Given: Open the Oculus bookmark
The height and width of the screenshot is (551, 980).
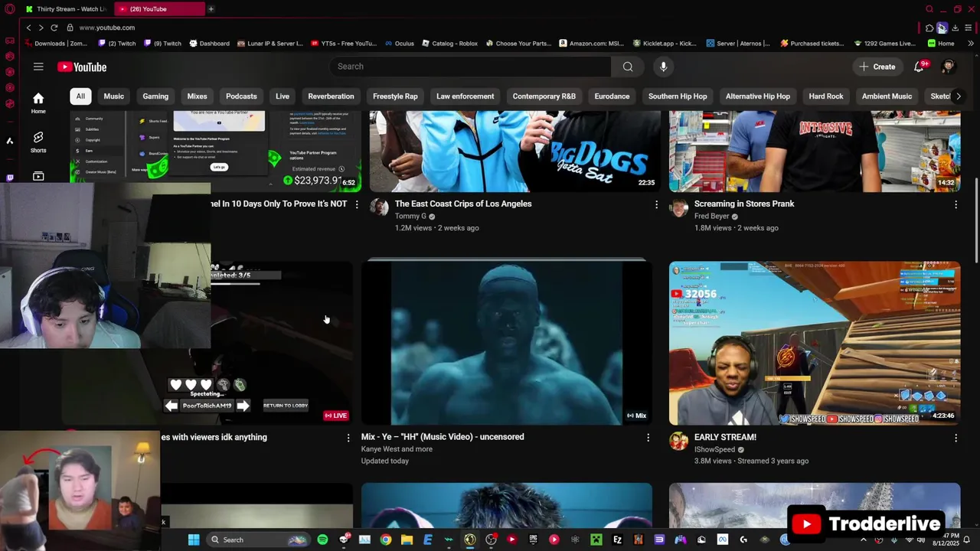Looking at the screenshot, I should [x=399, y=44].
